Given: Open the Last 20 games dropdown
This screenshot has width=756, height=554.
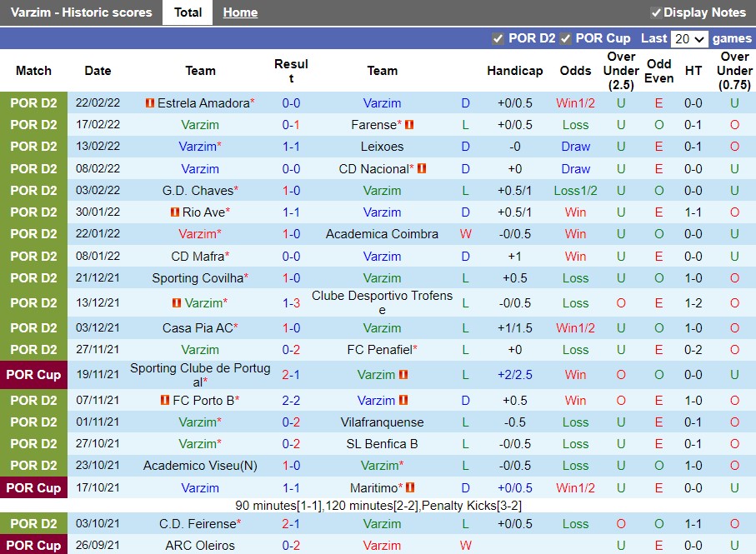Looking at the screenshot, I should 689,38.
